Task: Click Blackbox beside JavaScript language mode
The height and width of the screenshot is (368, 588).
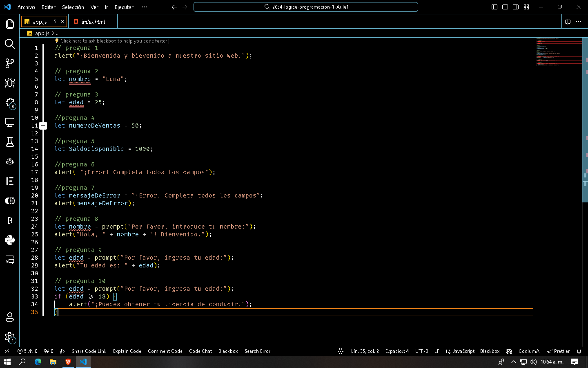Action: pyautogui.click(x=490, y=351)
